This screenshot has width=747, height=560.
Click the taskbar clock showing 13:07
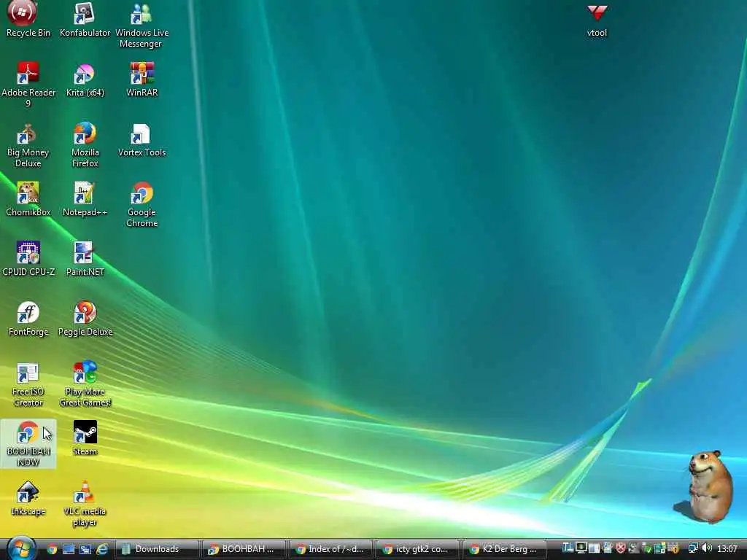click(x=727, y=548)
